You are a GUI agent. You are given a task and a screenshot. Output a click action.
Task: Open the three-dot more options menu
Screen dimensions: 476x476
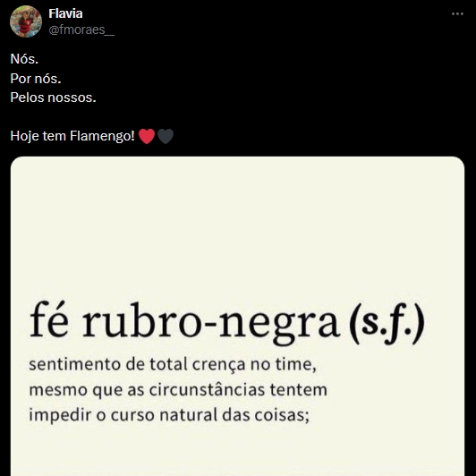(457, 14)
